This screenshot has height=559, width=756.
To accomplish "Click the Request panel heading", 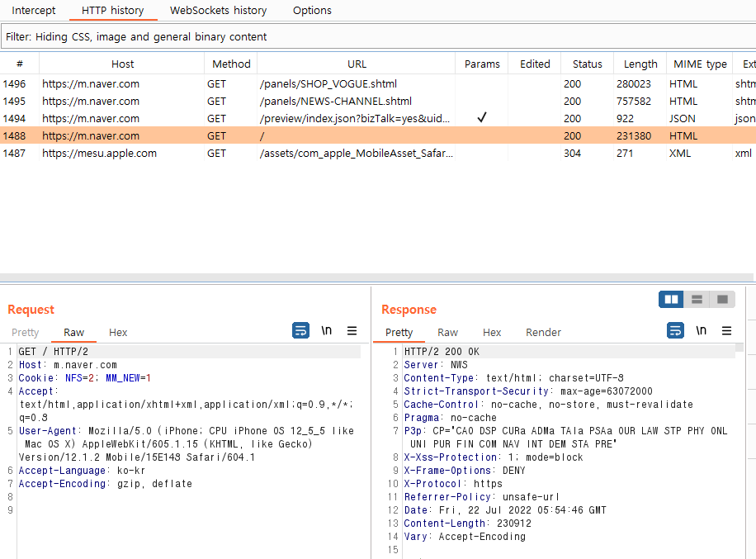I will tap(31, 310).
